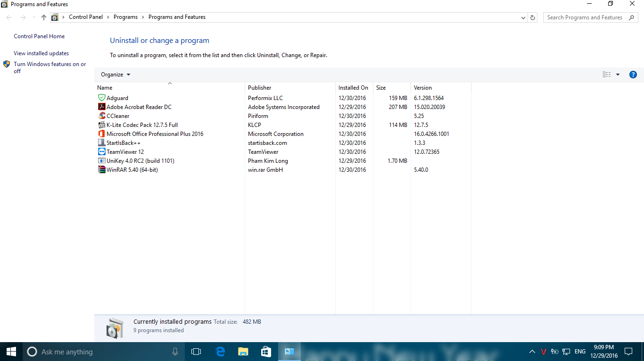Click the version 6.1.298.1564 cell

point(429,98)
